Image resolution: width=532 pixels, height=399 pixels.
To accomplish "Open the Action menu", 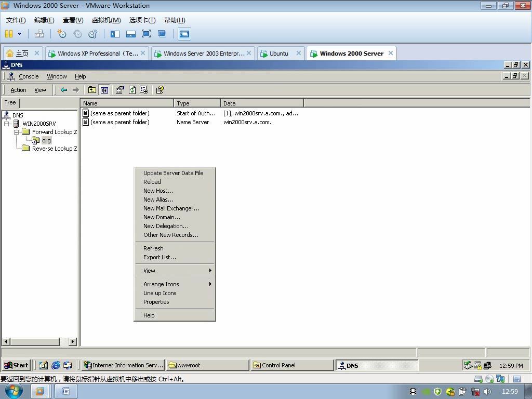I will click(x=18, y=90).
